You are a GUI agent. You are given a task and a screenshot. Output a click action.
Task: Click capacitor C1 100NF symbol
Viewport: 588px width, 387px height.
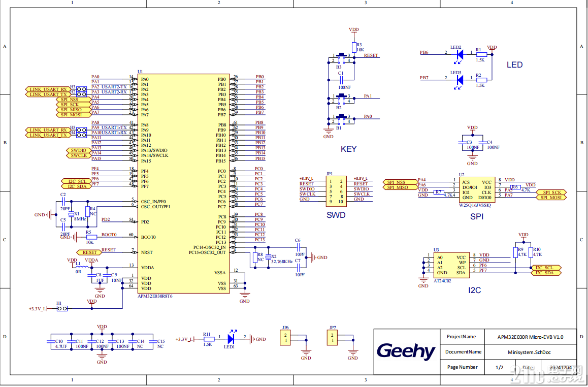click(341, 80)
